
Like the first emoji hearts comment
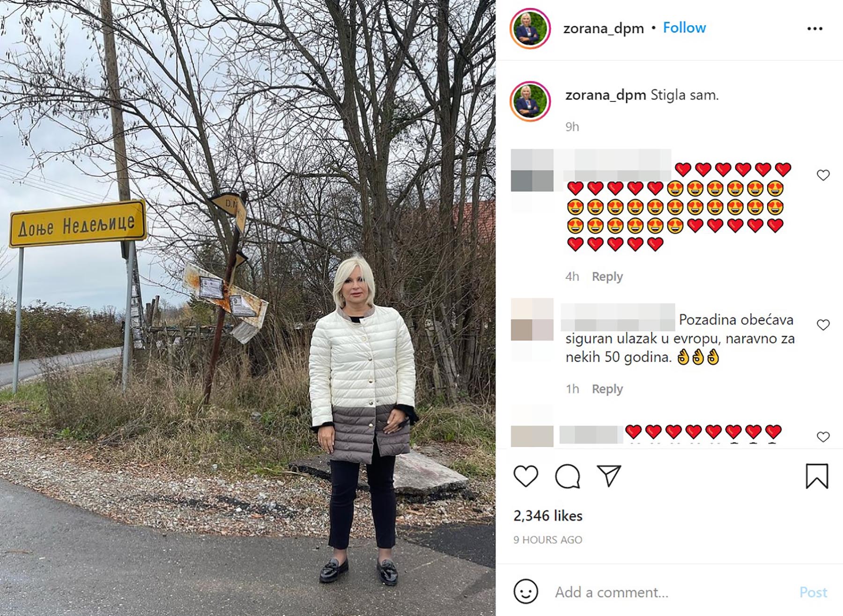coord(823,175)
